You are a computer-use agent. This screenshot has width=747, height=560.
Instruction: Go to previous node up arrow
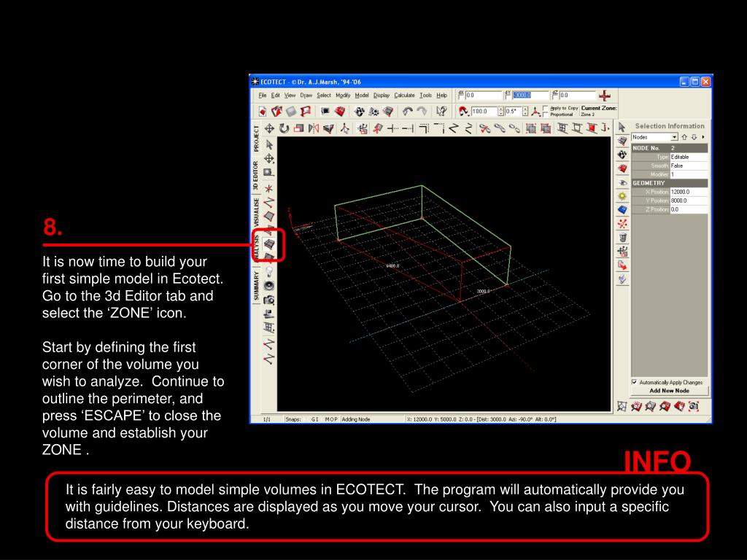pos(684,137)
